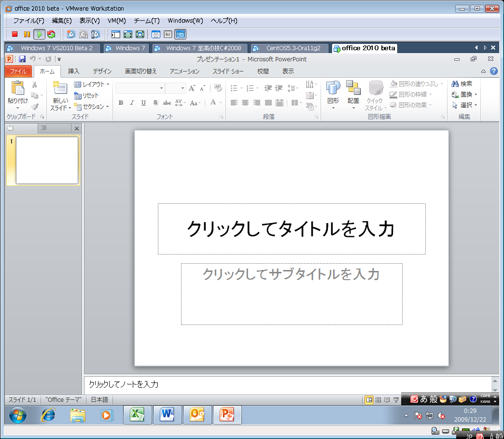Toggle Underline formatting in font group

143,103
